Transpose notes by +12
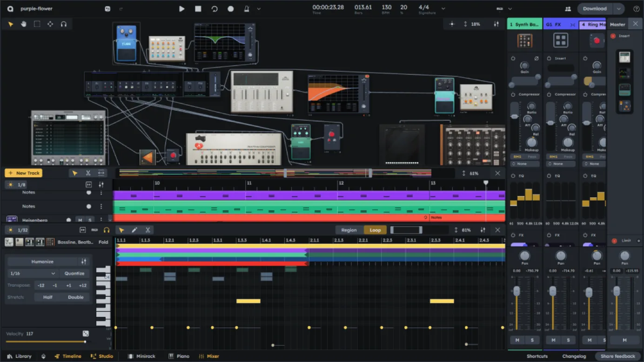This screenshot has height=362, width=644. [83, 285]
